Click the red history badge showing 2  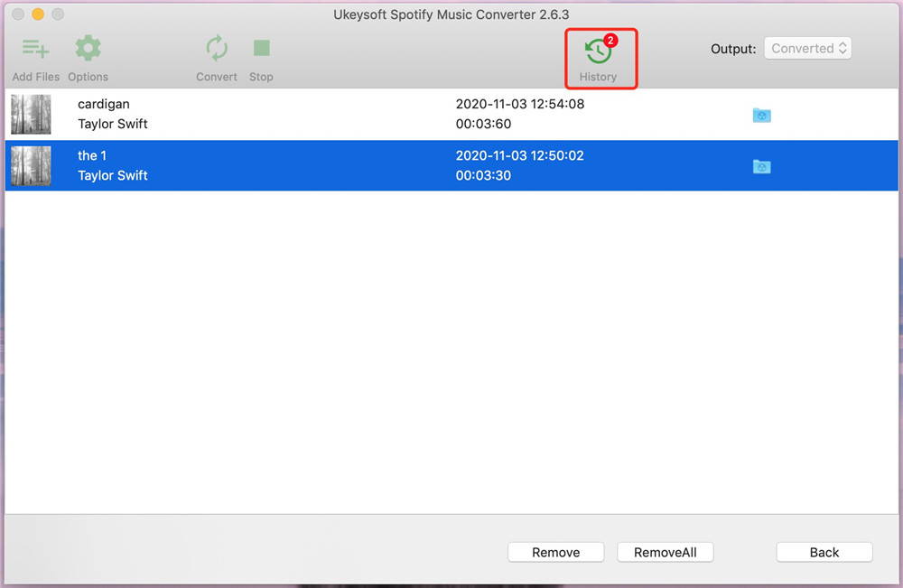pos(610,41)
